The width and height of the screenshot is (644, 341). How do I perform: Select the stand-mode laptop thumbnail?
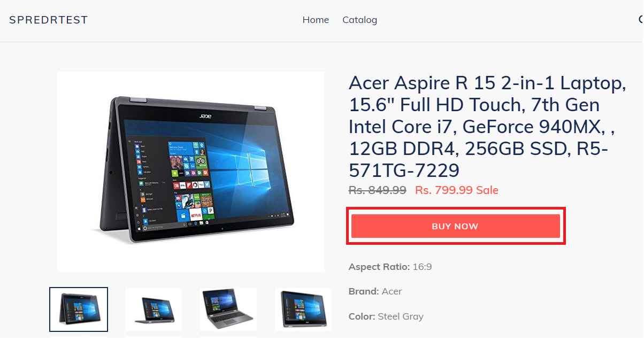[x=154, y=309]
